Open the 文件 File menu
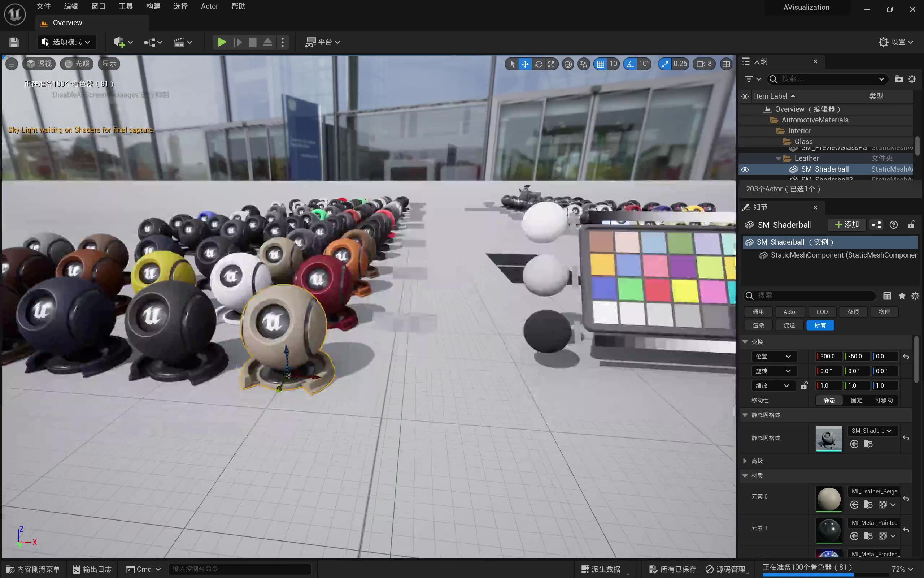Viewport: 924px width, 578px height. pyautogui.click(x=44, y=7)
